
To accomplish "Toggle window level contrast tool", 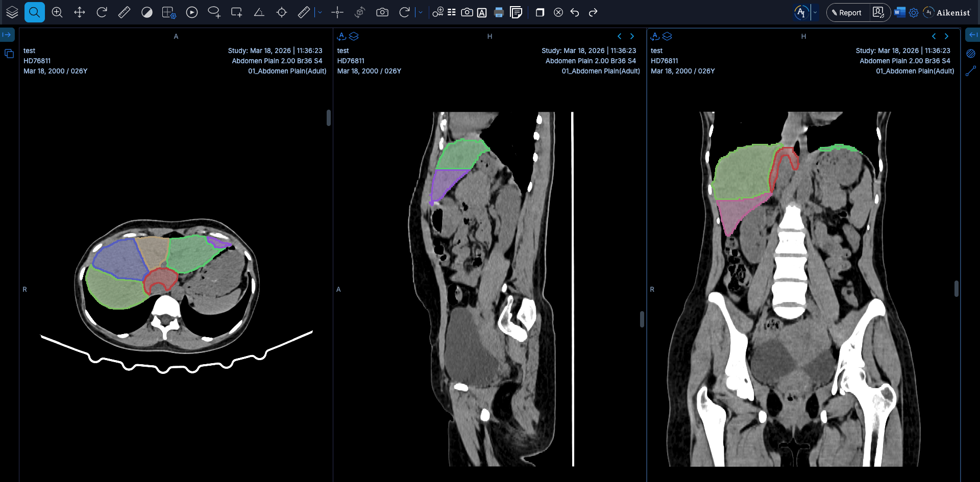I will click(146, 12).
